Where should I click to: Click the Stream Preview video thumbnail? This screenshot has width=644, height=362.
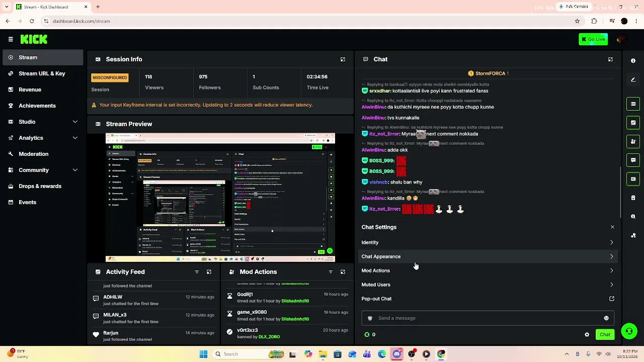(x=220, y=198)
